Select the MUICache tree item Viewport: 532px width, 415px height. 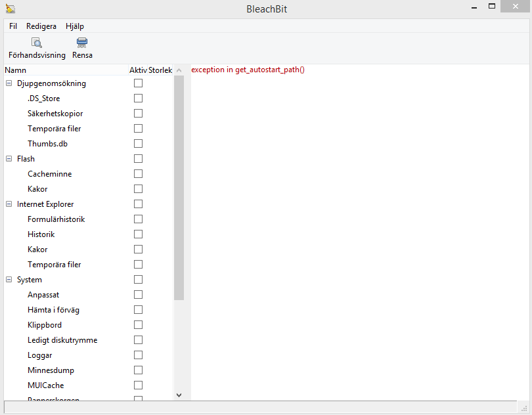(45, 385)
